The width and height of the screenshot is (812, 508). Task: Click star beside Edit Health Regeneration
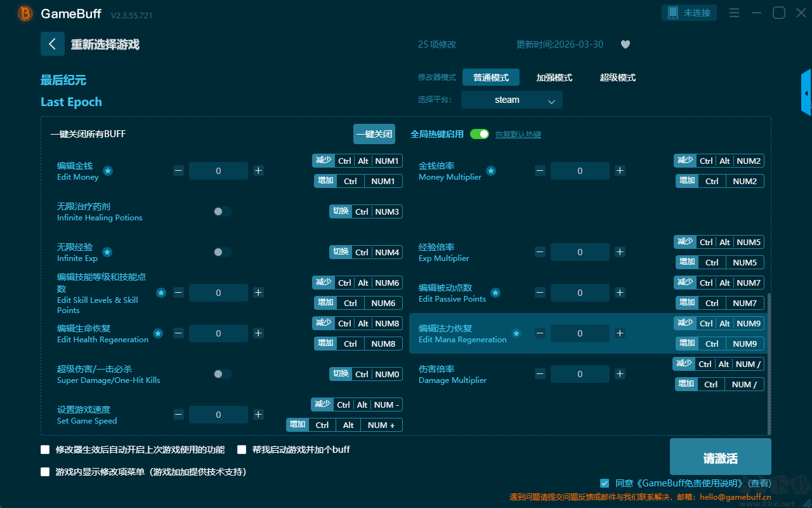pos(158,333)
